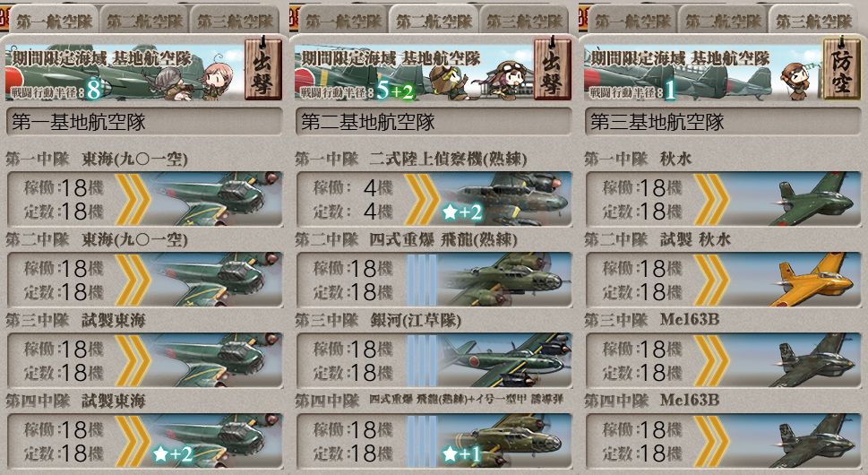The image size is (868, 475).
Task: Toggle third air base 防空 defense plaque
Action: [x=841, y=67]
